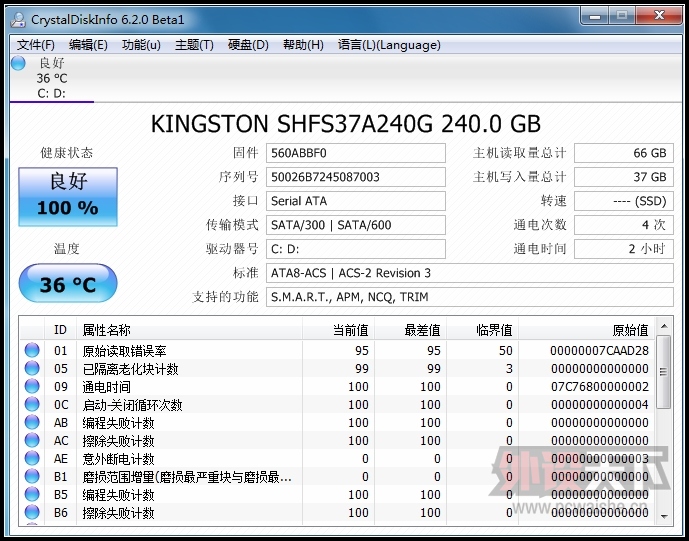
Task: Open the 帮助(H) menu
Action: point(303,45)
